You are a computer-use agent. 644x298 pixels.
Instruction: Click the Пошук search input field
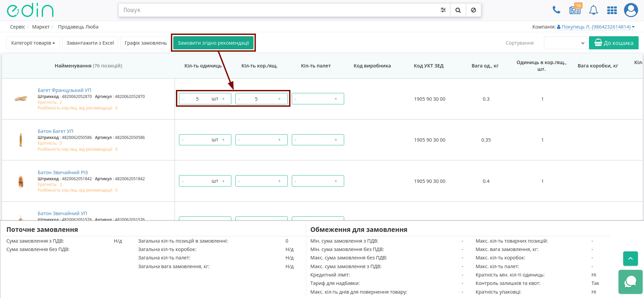(279, 10)
